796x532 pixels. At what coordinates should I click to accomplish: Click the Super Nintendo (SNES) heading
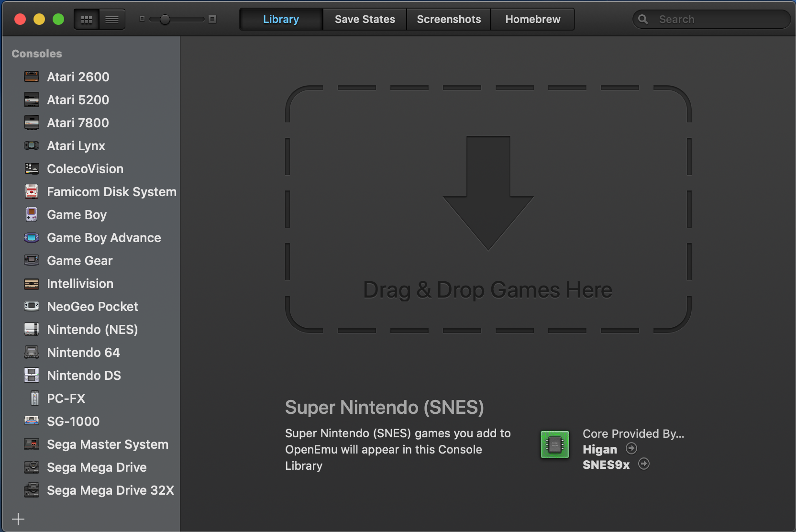(385, 408)
